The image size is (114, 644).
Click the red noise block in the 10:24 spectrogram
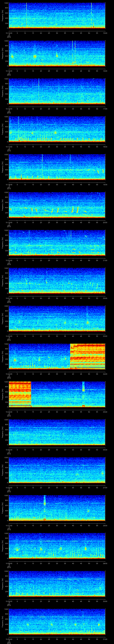coord(20,394)
